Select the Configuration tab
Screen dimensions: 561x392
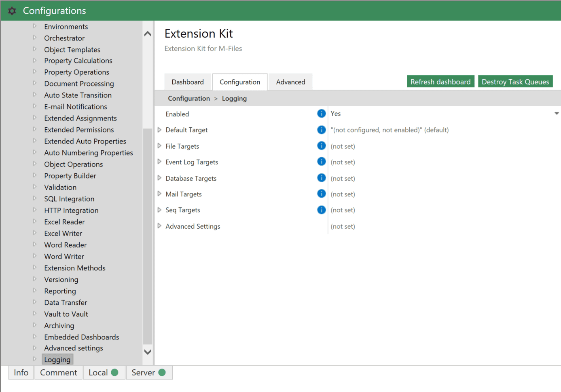(x=240, y=82)
